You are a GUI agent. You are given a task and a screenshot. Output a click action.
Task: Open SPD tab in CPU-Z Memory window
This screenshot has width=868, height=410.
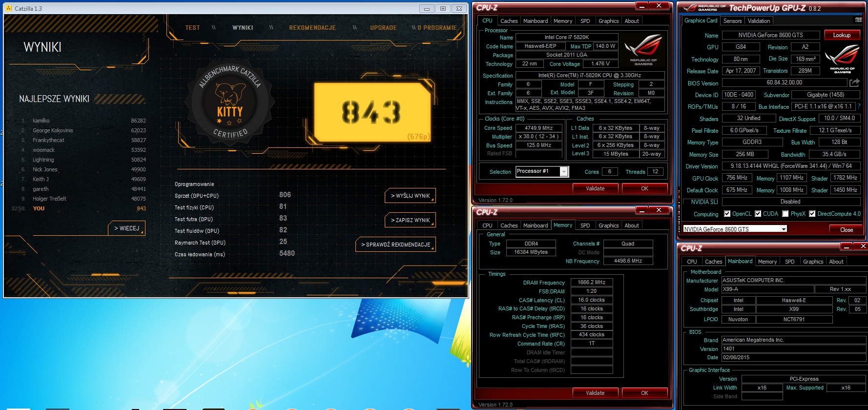(585, 225)
